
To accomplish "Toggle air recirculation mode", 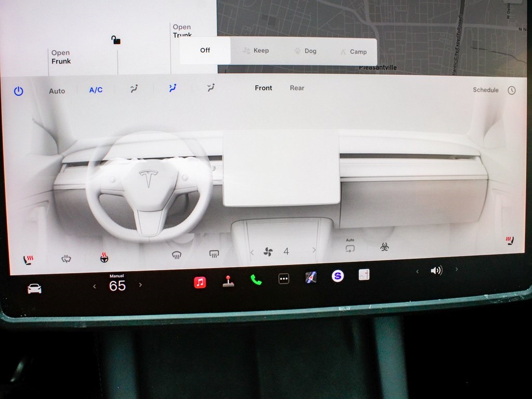I will 350,248.
